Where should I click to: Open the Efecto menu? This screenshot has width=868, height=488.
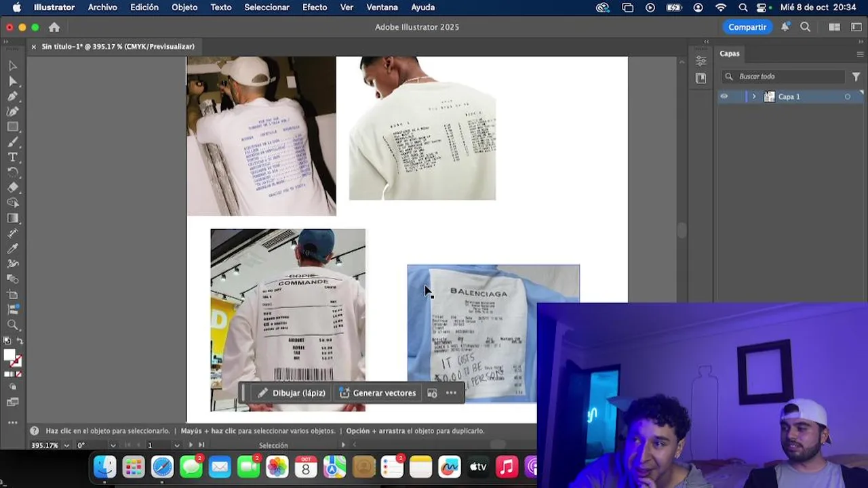[315, 7]
